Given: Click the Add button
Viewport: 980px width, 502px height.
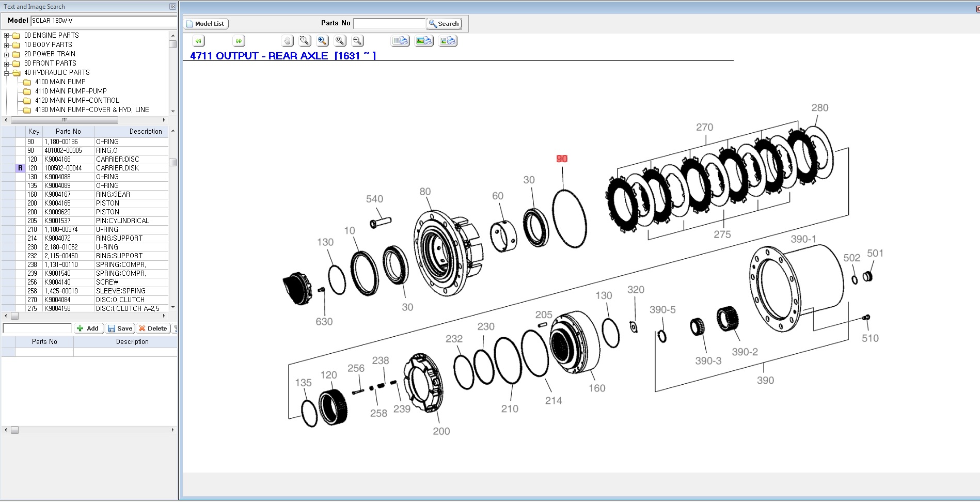Looking at the screenshot, I should 89,328.
